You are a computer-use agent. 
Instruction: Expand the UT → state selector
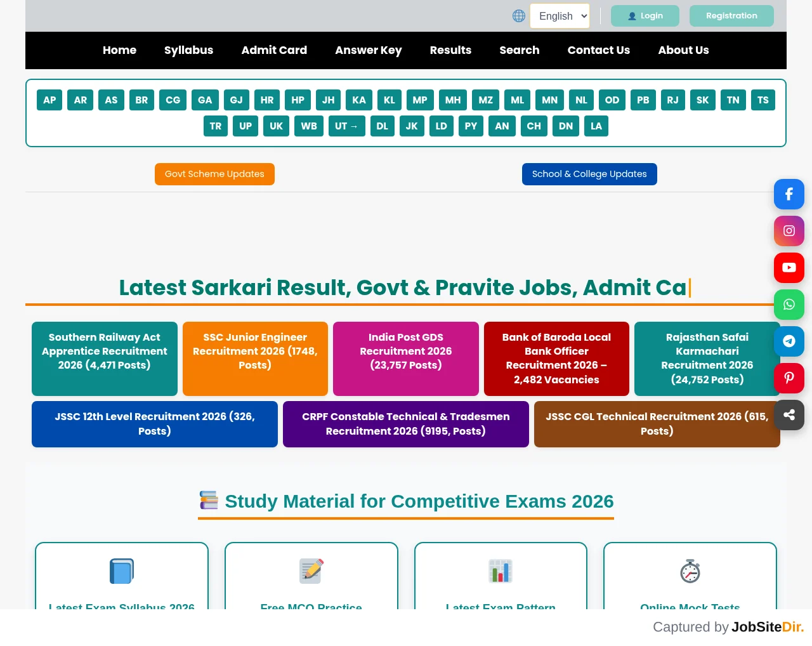coord(346,126)
